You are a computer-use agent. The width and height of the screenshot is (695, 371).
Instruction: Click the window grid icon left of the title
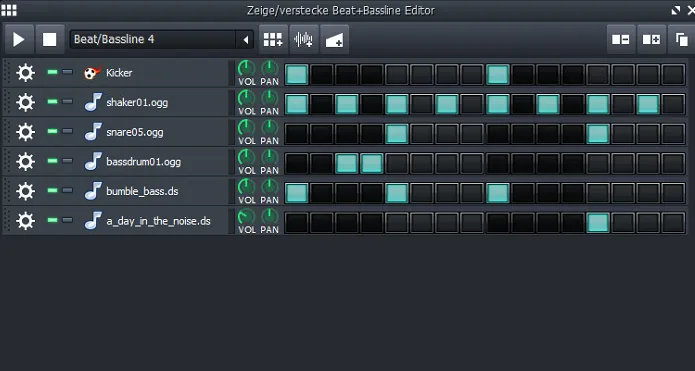pyautogui.click(x=9, y=10)
